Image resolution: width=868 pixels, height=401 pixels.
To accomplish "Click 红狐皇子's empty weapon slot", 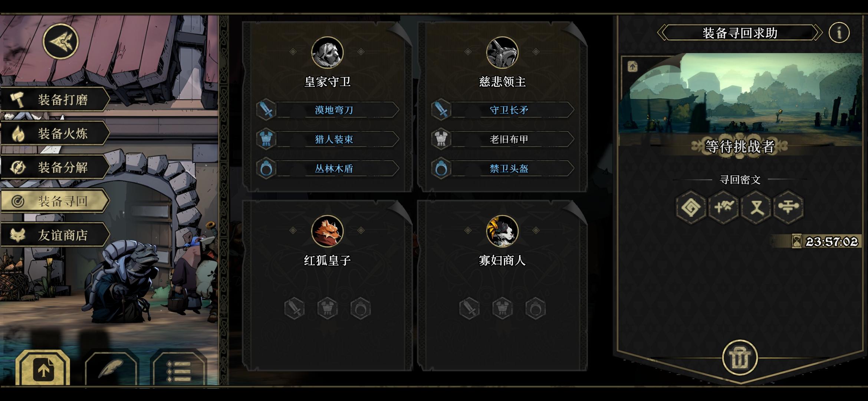I will tap(294, 308).
